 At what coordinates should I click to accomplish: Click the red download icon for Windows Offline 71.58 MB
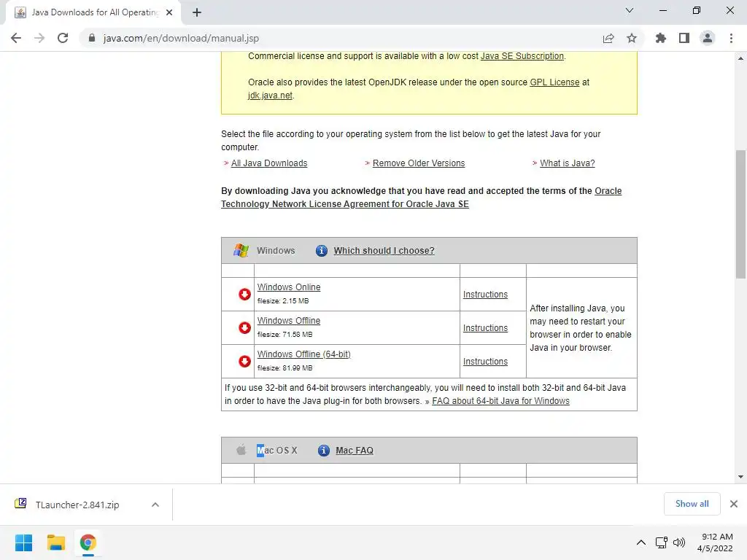(244, 327)
